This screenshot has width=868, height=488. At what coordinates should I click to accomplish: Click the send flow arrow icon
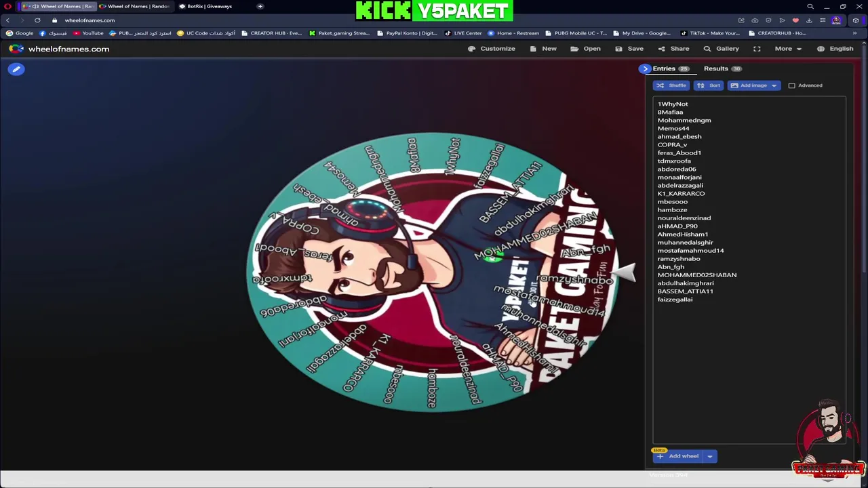pyautogui.click(x=782, y=20)
